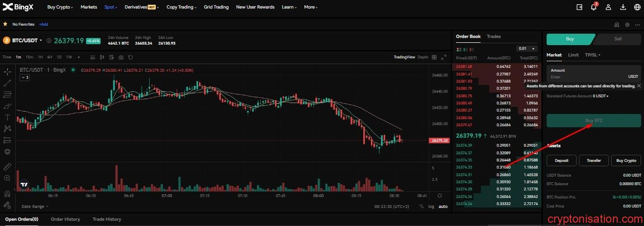644x226 pixels.
Task: Switch to the Trades tab
Action: [x=493, y=37]
